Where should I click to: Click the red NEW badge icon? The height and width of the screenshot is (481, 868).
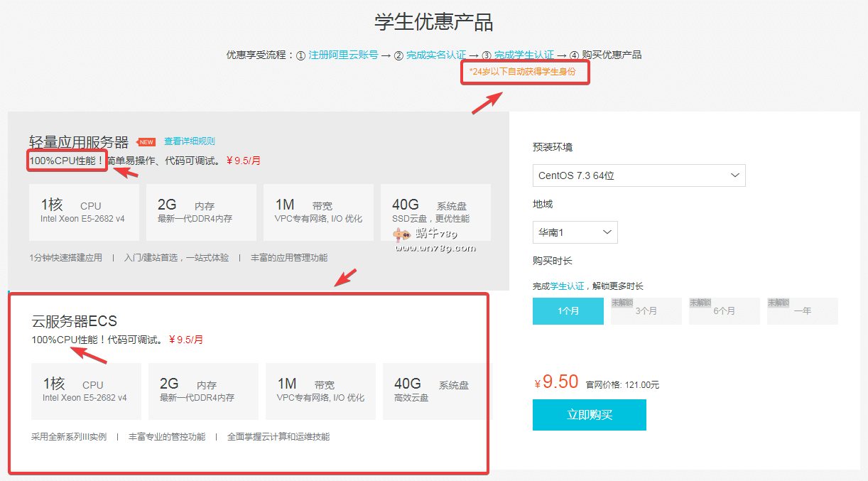pos(146,142)
